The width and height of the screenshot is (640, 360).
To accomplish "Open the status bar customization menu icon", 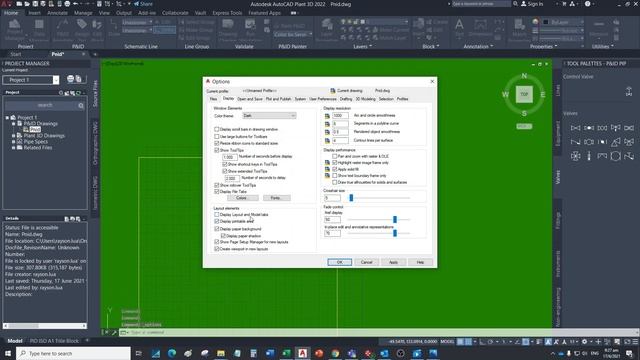I will click(635, 342).
